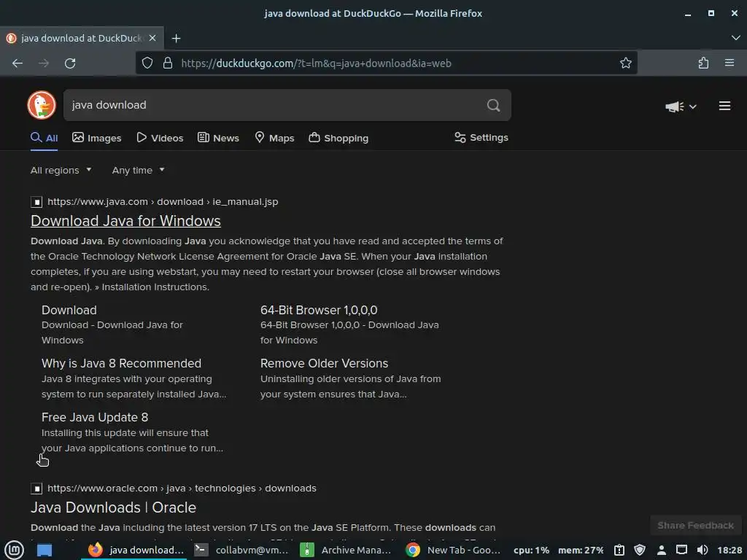Click the Firefox back arrow button
The width and height of the screenshot is (747, 560).
click(18, 63)
